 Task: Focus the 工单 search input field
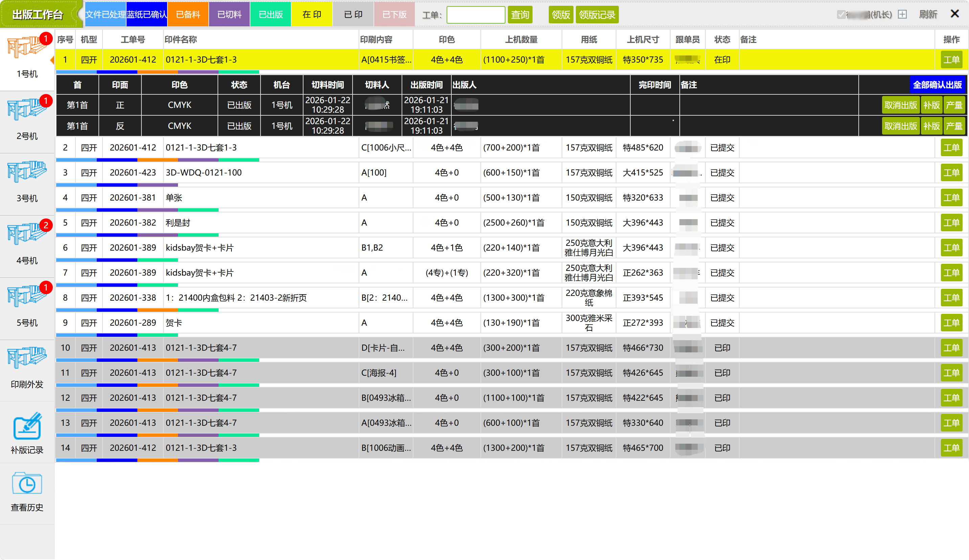click(476, 15)
